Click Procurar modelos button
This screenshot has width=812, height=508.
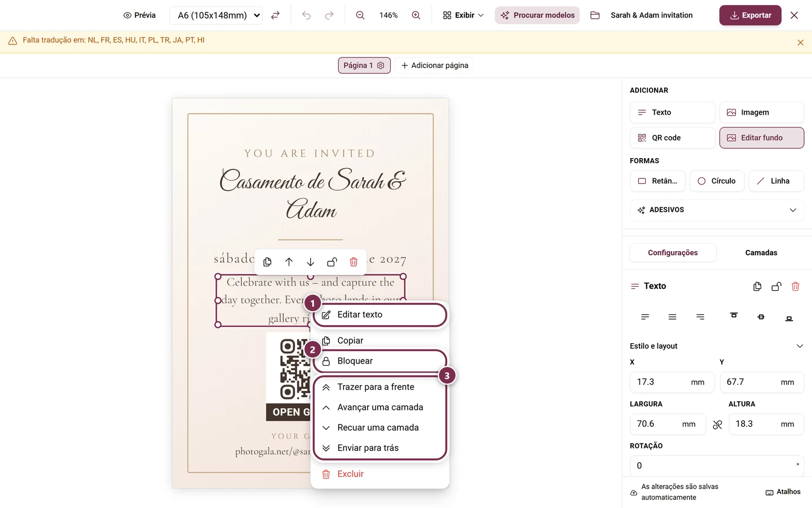point(537,15)
